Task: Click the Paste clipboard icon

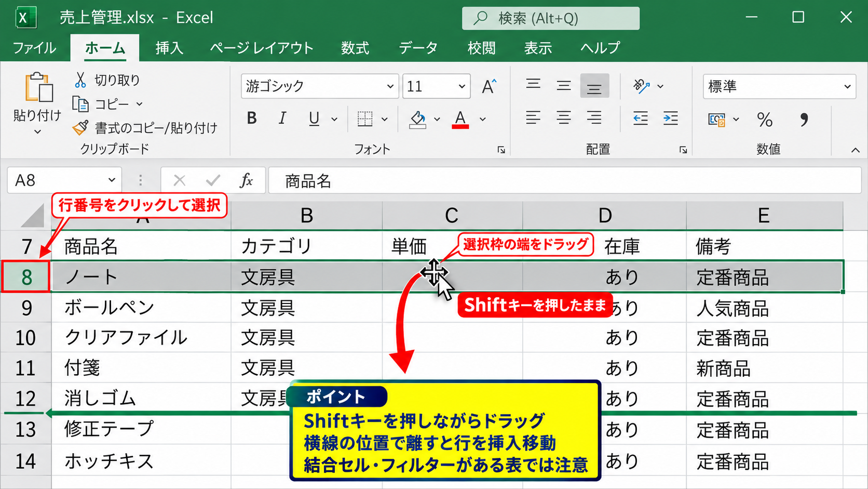Action: click(38, 87)
